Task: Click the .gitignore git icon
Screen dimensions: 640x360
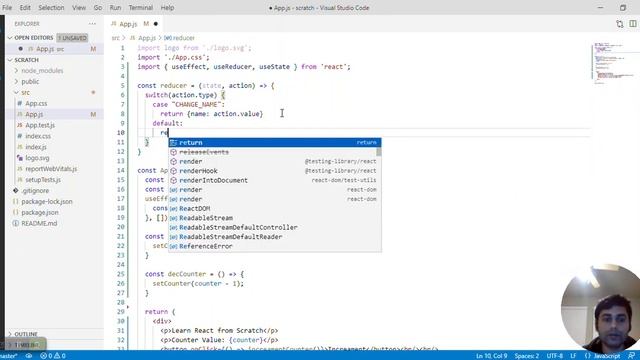Action: (x=16, y=191)
